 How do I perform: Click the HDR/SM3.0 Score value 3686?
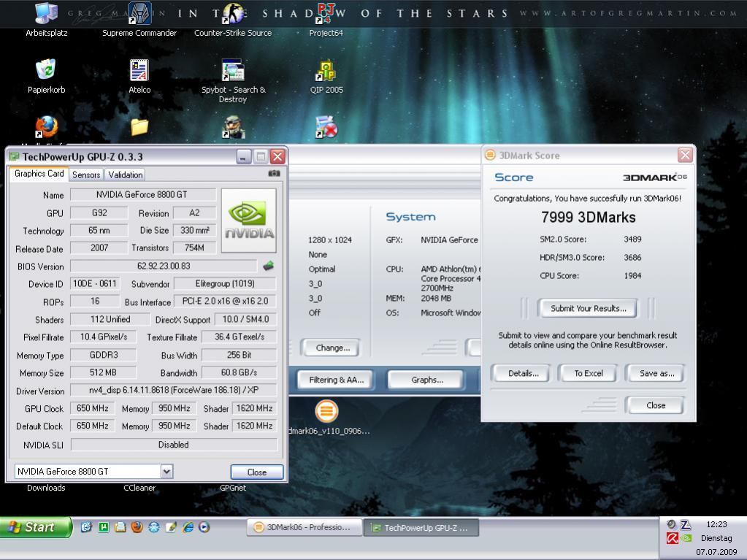click(x=632, y=257)
